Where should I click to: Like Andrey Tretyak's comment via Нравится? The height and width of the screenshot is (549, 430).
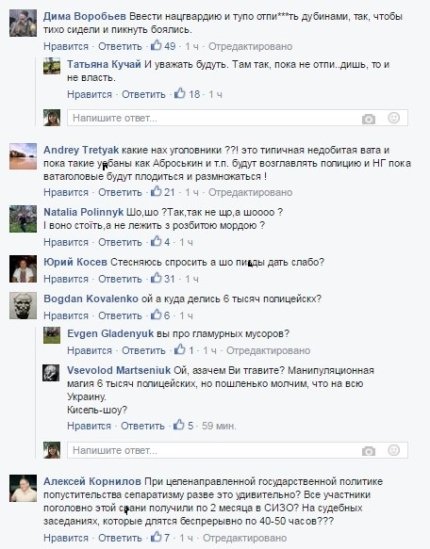[66, 192]
